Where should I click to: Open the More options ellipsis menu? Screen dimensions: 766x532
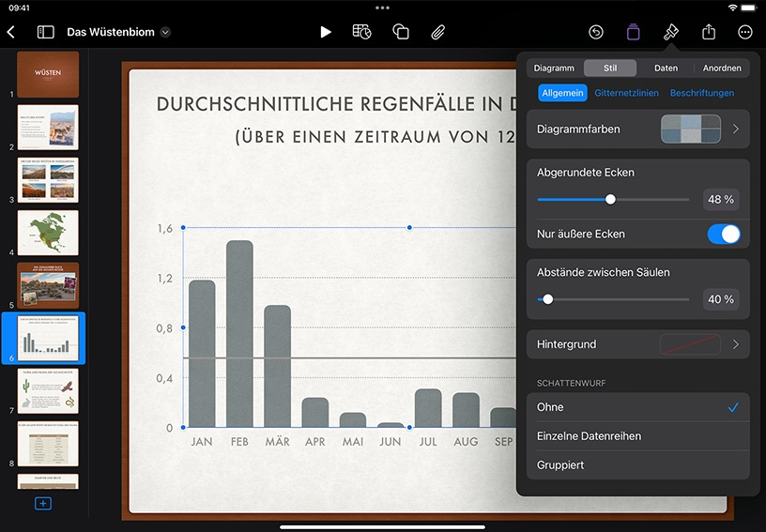[x=745, y=32]
